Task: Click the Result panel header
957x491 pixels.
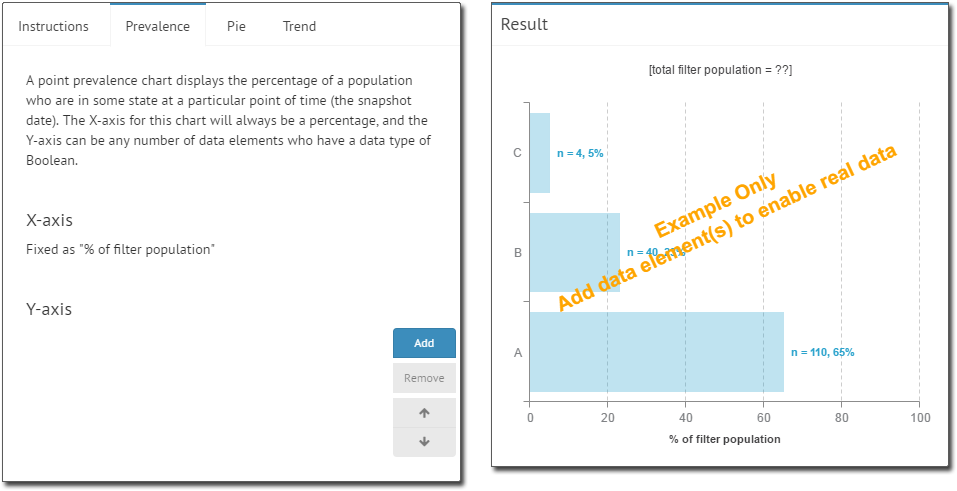Action: (525, 24)
